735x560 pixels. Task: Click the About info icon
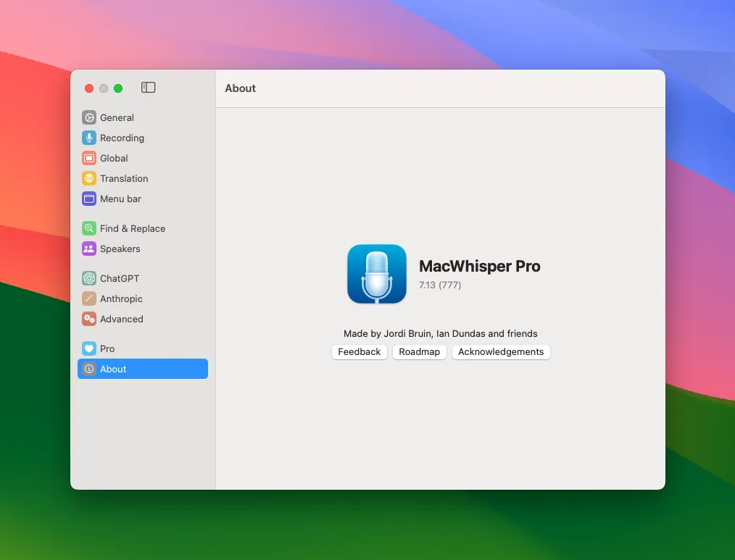[89, 369]
